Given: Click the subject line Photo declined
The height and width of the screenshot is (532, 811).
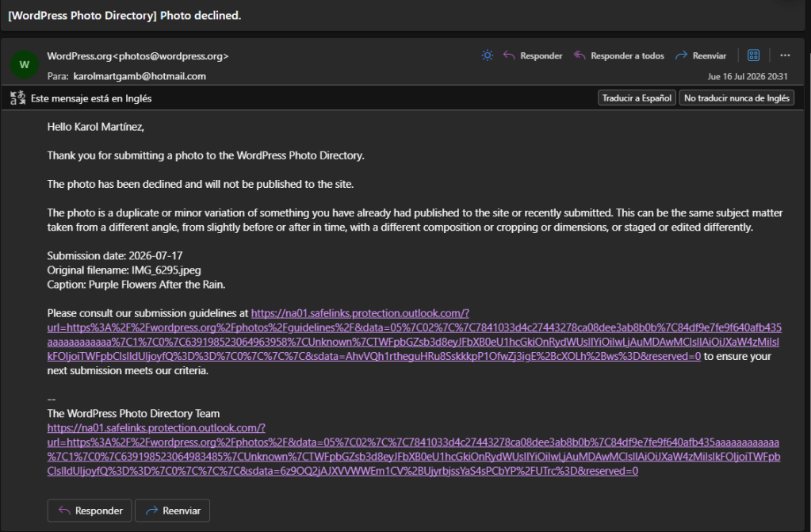Looking at the screenshot, I should (x=124, y=16).
